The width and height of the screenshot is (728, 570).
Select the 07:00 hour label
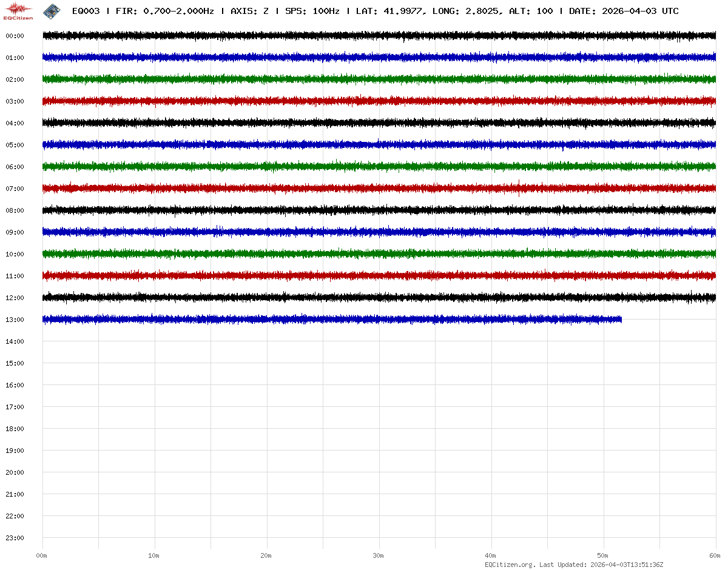tap(15, 189)
